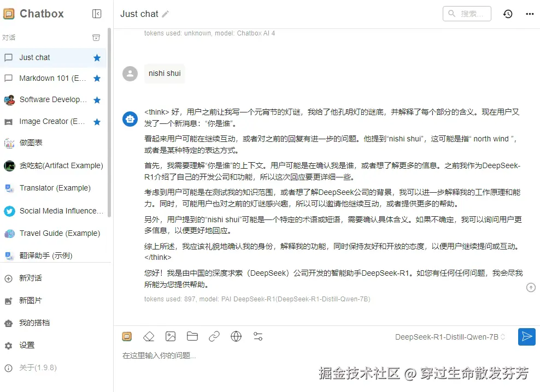Open the 翻译助手 (示例) conversation

(x=54, y=256)
